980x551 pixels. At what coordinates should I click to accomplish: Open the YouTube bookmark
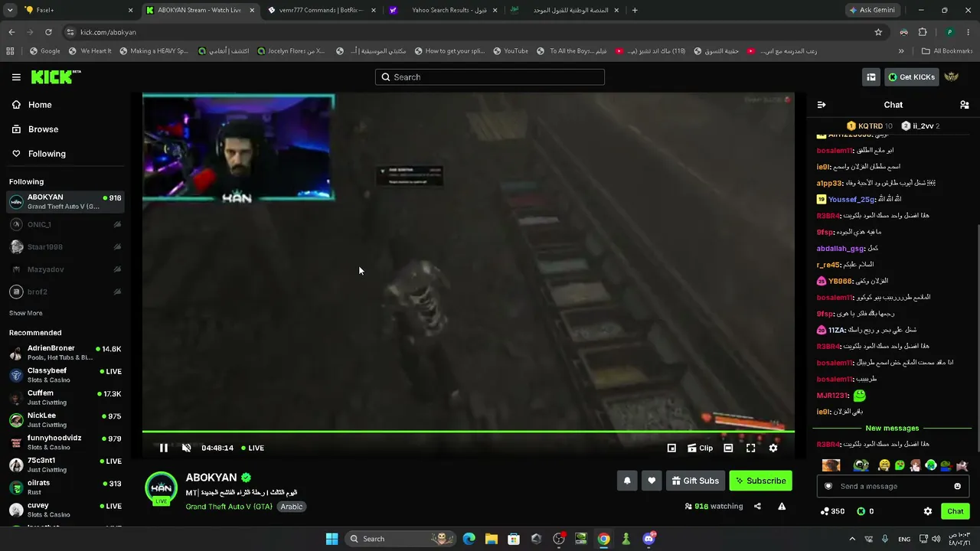(x=510, y=51)
